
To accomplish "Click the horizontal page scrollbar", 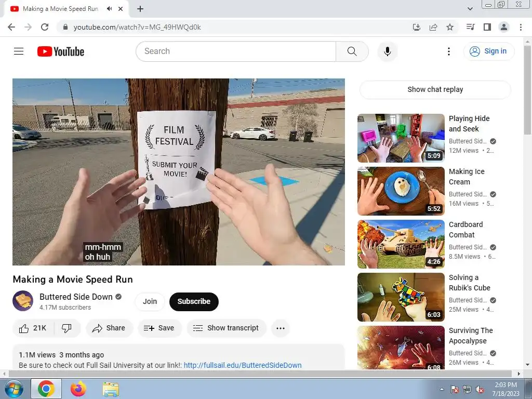I will click(x=260, y=374).
